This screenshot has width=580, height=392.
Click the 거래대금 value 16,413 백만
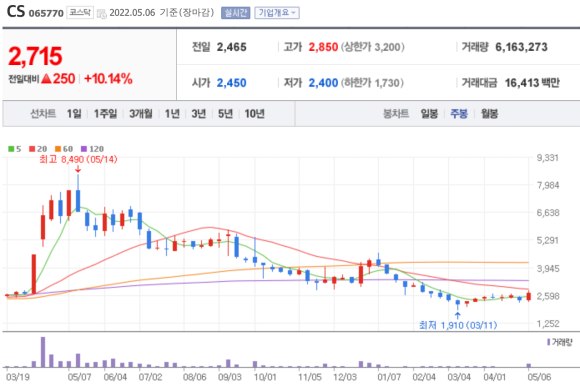coord(532,83)
